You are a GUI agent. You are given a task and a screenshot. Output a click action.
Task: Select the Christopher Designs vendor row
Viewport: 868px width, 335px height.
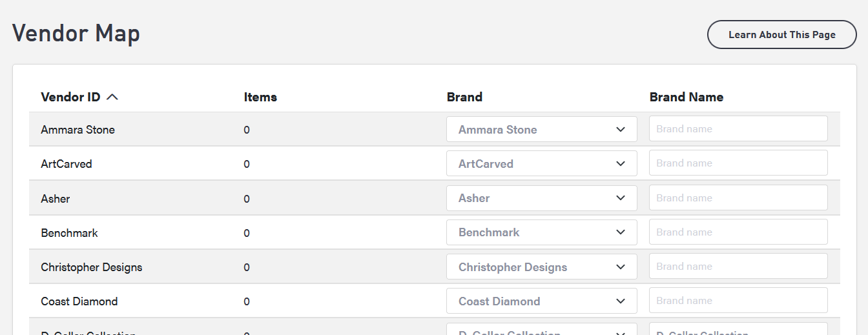click(x=91, y=267)
